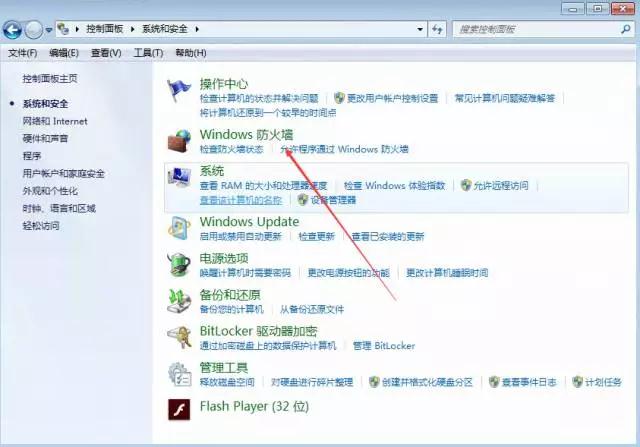640x447 pixels.
Task: Click the Control Panel icon in address bar
Action: point(63,29)
